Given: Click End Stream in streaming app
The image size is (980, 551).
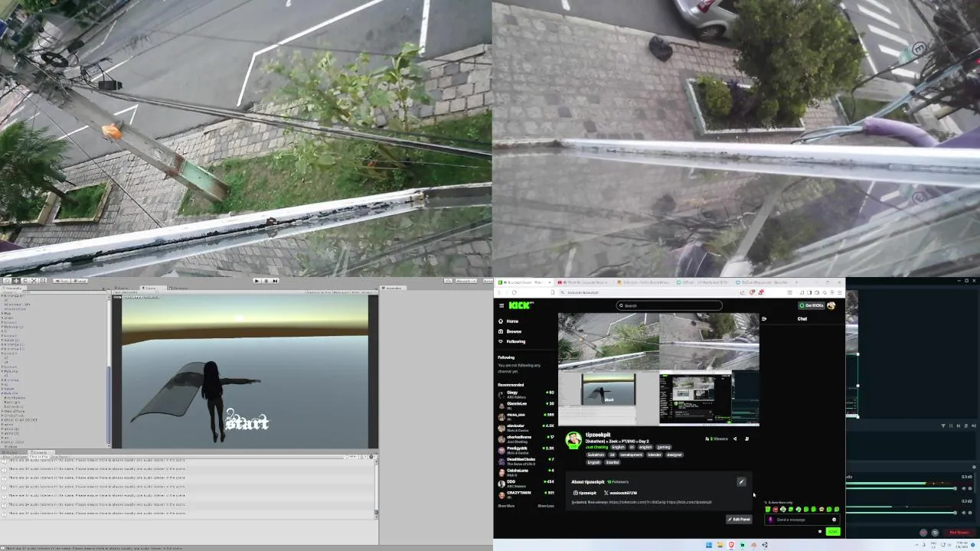Looking at the screenshot, I should point(959,533).
